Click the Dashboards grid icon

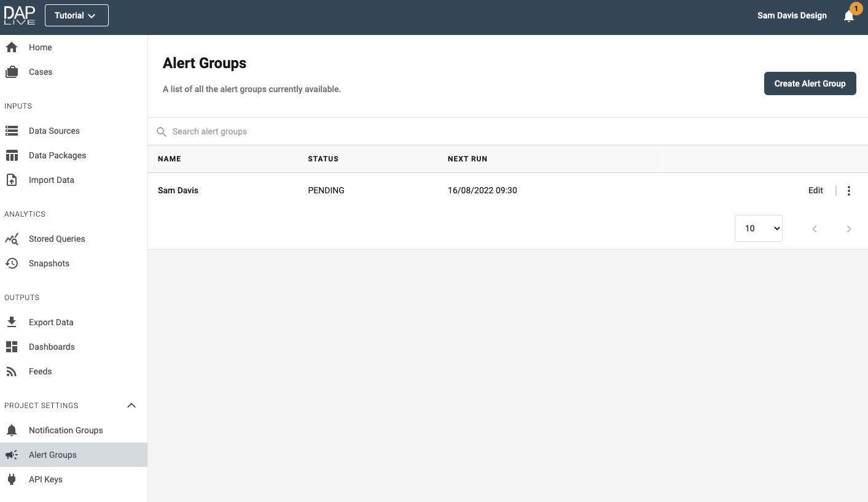(x=12, y=347)
